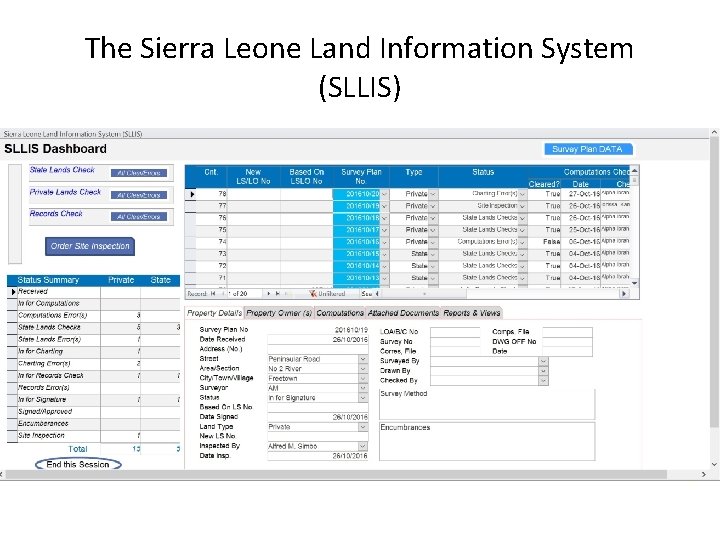Expand the City/Town/Village dropdown Freetown
This screenshot has width=720, height=540.
363,378
